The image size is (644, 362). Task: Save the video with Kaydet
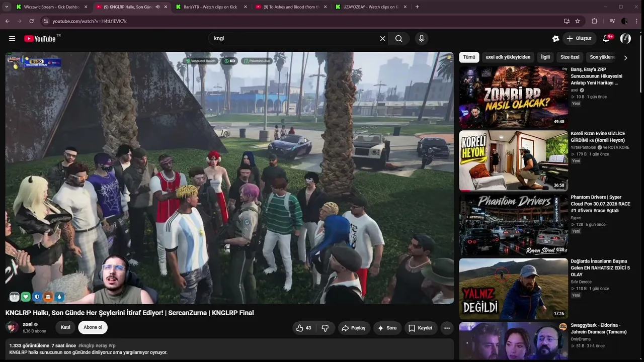(420, 328)
